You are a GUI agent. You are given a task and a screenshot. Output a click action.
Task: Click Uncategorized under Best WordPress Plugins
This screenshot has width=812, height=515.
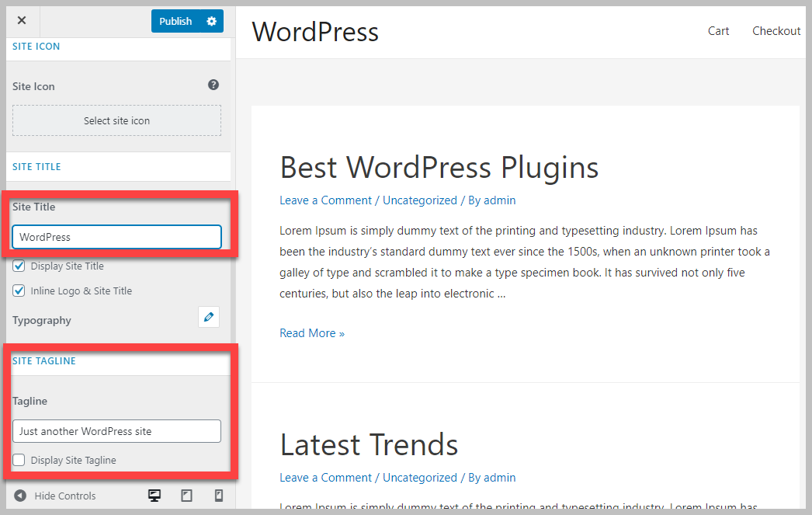click(x=420, y=200)
